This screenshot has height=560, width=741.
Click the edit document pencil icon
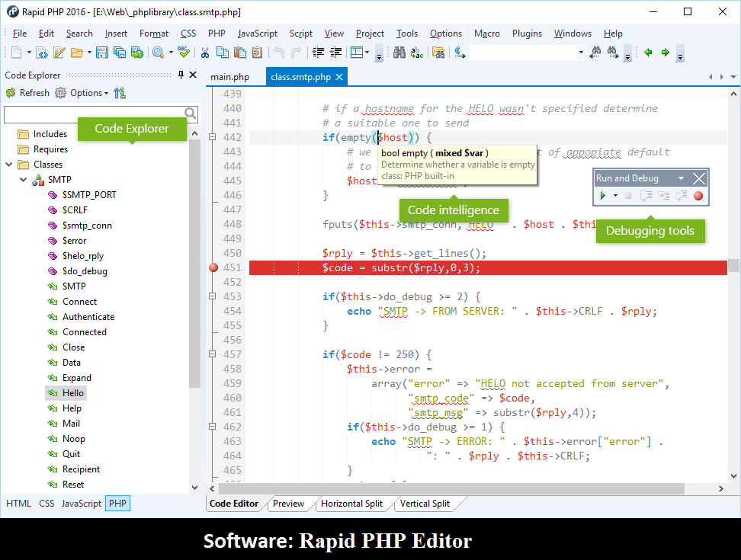click(59, 53)
